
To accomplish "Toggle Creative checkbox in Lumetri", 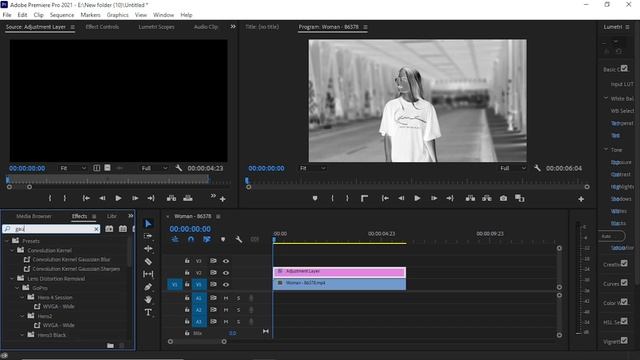I will click(624, 263).
